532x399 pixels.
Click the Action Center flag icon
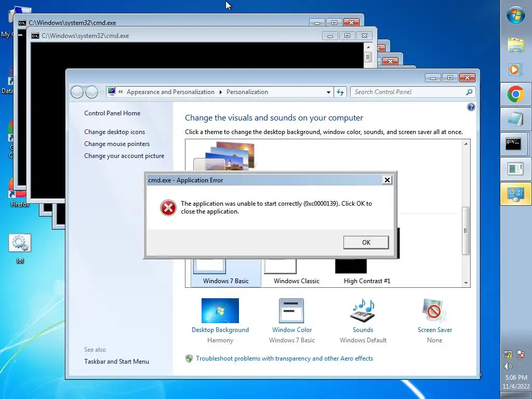[x=521, y=354]
